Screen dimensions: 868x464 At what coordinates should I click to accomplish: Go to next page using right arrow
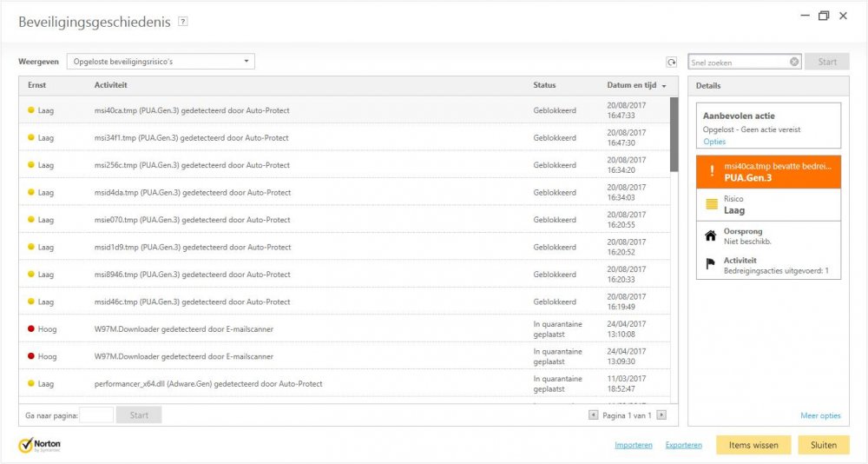click(661, 415)
